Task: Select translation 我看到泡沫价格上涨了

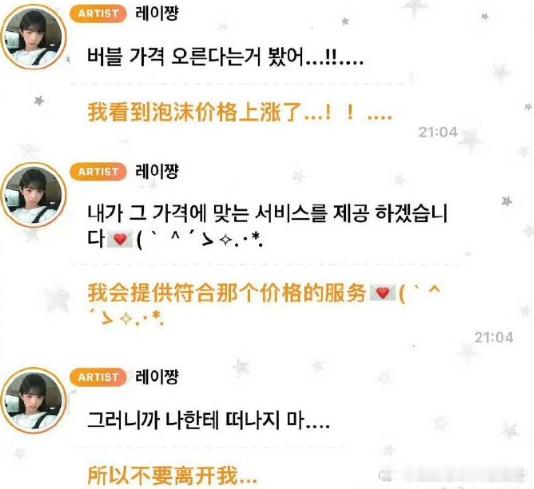Action: click(240, 112)
